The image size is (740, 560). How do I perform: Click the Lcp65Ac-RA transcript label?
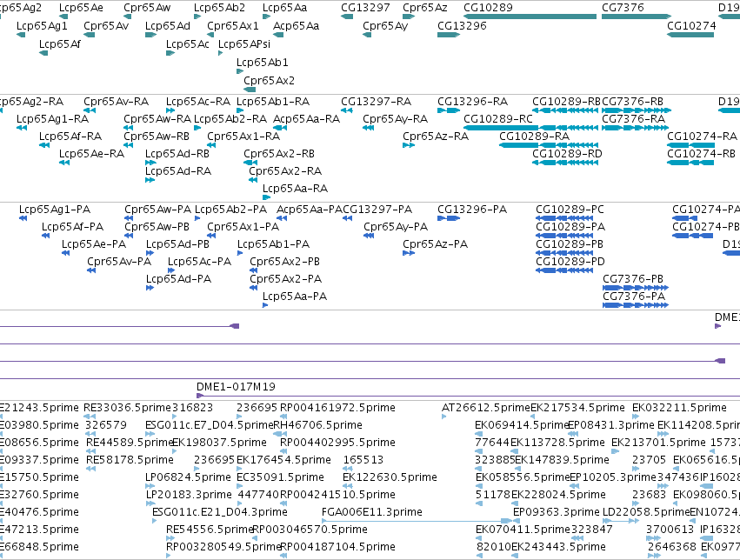[x=198, y=102]
